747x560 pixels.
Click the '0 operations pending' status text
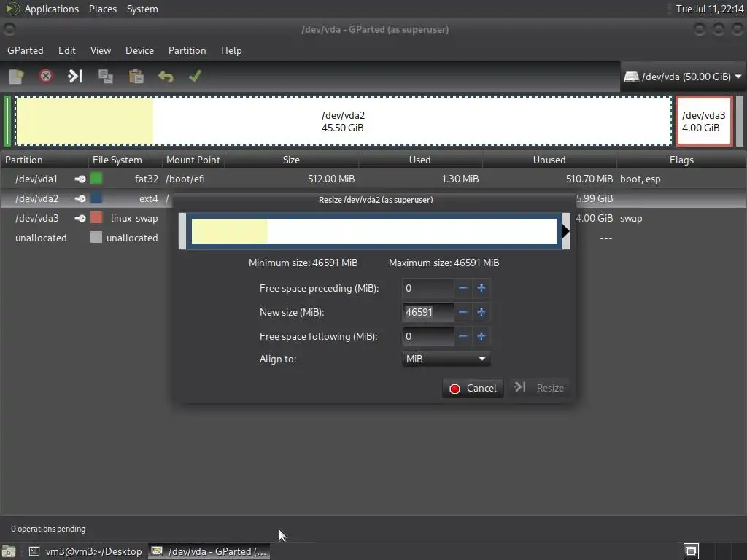tap(48, 529)
